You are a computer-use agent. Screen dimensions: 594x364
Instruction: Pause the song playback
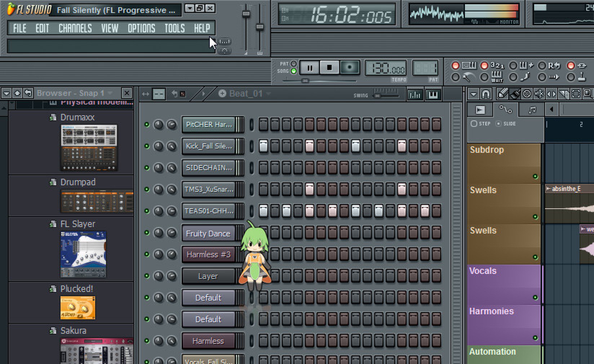coord(310,67)
